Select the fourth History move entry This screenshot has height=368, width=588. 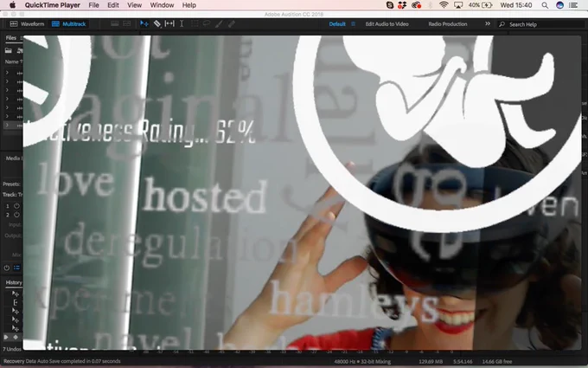16,320
